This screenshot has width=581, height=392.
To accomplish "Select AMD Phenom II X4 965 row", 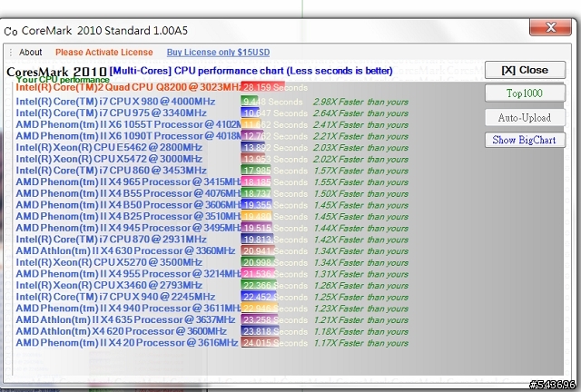I will click(x=128, y=181).
